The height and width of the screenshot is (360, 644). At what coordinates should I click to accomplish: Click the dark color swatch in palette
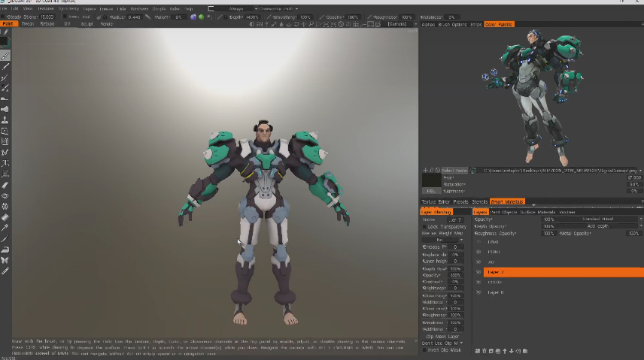[x=431, y=180]
